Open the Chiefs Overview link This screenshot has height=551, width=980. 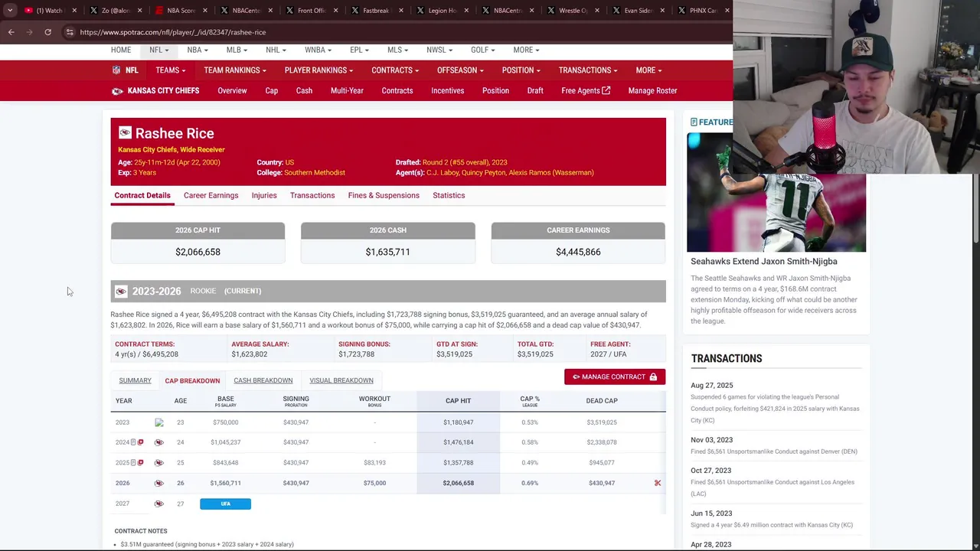(x=232, y=91)
